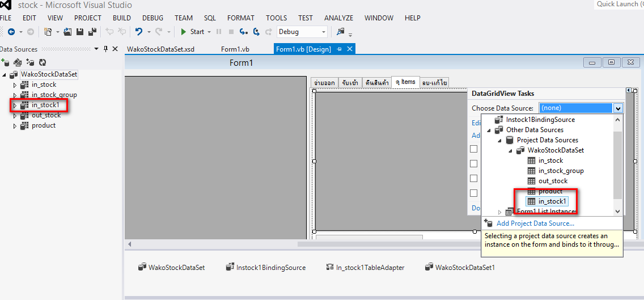Tick the fourth checkbox in DataGridView Tasks
Viewport: 644px width, 300px height.
point(473,193)
